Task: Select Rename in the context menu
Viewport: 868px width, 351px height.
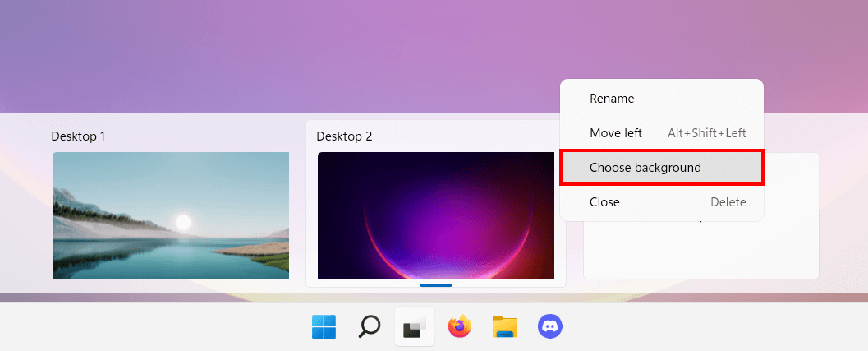Action: (x=612, y=99)
